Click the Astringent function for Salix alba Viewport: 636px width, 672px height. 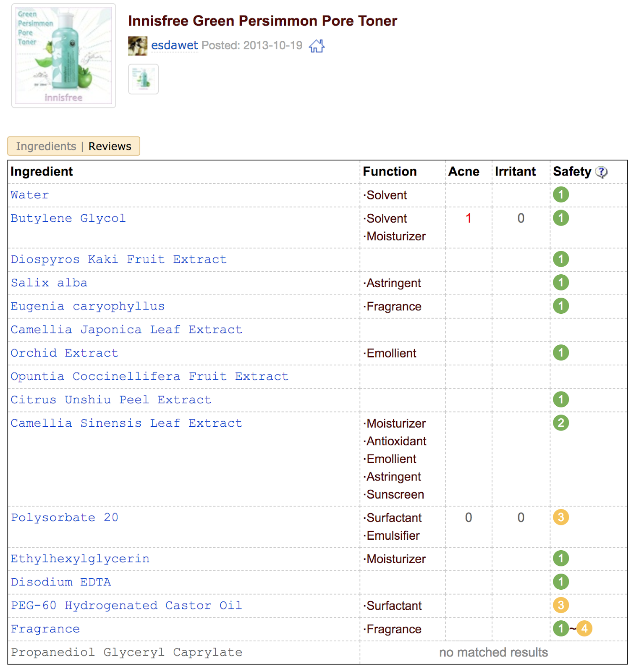(x=392, y=283)
